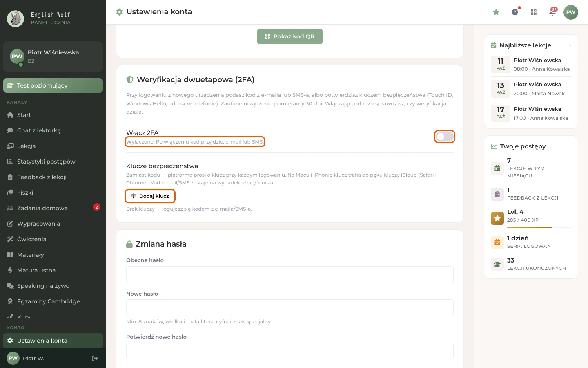The width and height of the screenshot is (588, 368).
Task: Click Pokaż kod QR button
Action: click(290, 36)
